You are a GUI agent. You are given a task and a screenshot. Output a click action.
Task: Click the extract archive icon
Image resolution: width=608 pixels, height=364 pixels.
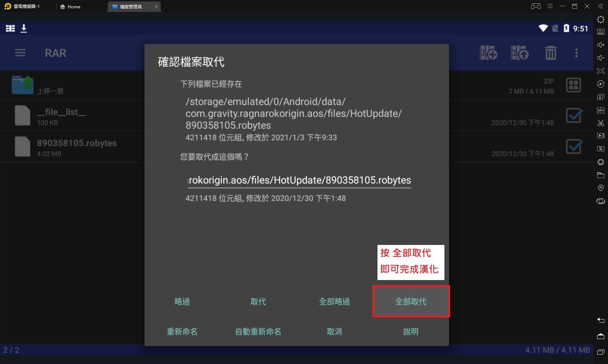(x=520, y=53)
